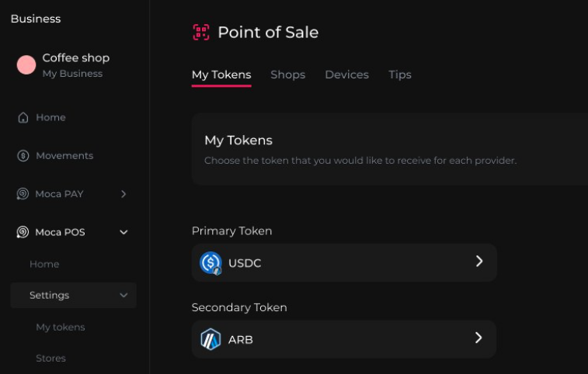Collapse the Moca POS menu chevron

(x=124, y=232)
